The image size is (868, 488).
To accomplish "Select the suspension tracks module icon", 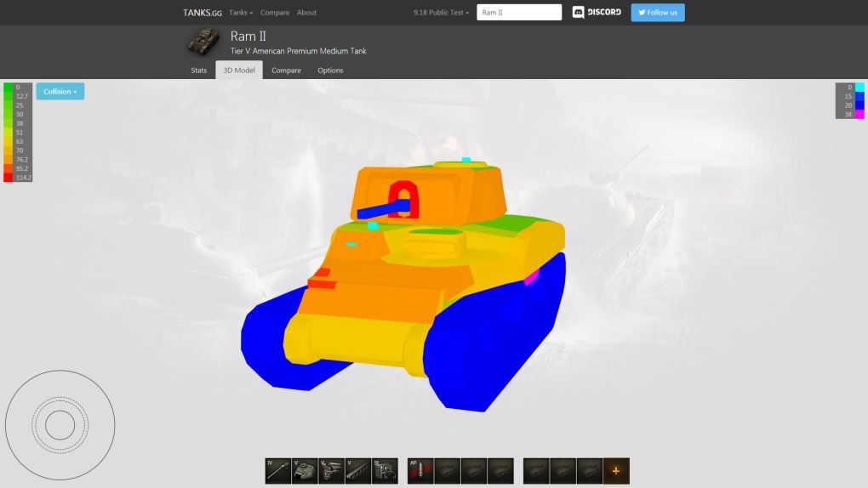I will click(358, 471).
